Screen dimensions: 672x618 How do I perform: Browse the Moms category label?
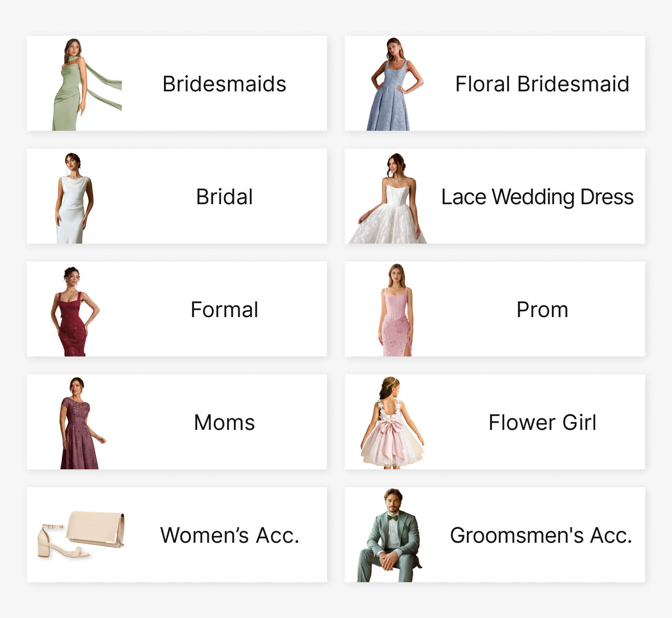(224, 422)
